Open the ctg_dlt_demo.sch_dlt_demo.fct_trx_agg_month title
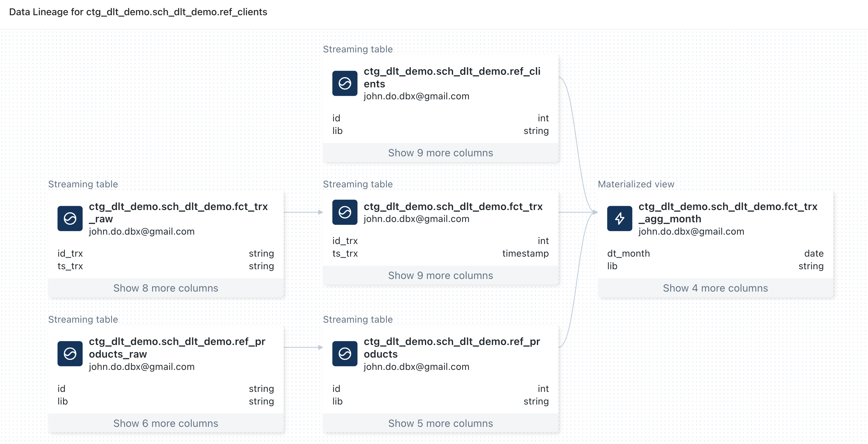 coord(728,213)
